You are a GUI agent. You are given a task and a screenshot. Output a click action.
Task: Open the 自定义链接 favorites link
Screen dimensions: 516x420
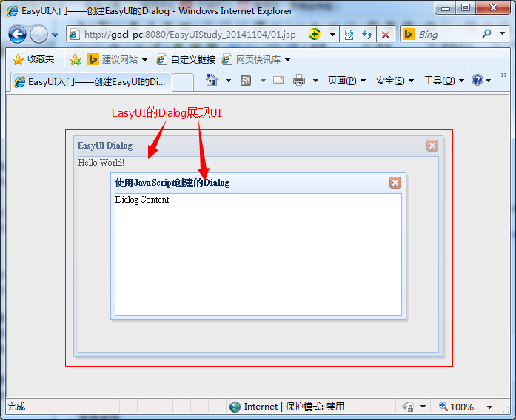[x=186, y=59]
